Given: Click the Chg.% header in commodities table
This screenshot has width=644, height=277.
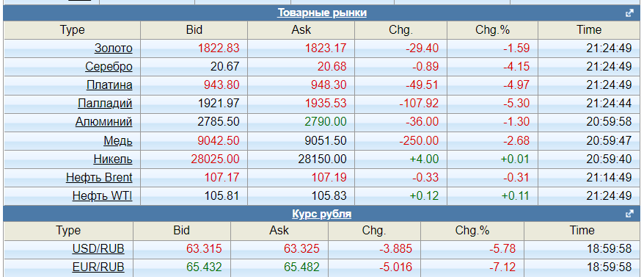Looking at the screenshot, I should tap(492, 30).
